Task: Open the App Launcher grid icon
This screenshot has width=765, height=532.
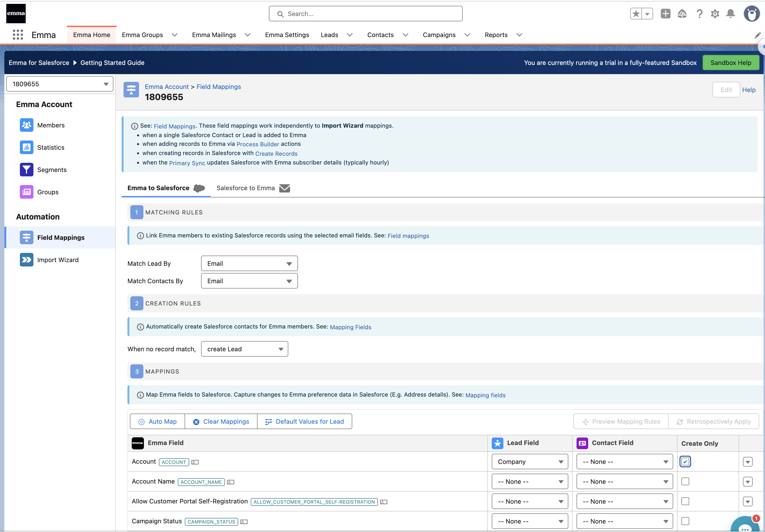Action: (18, 35)
